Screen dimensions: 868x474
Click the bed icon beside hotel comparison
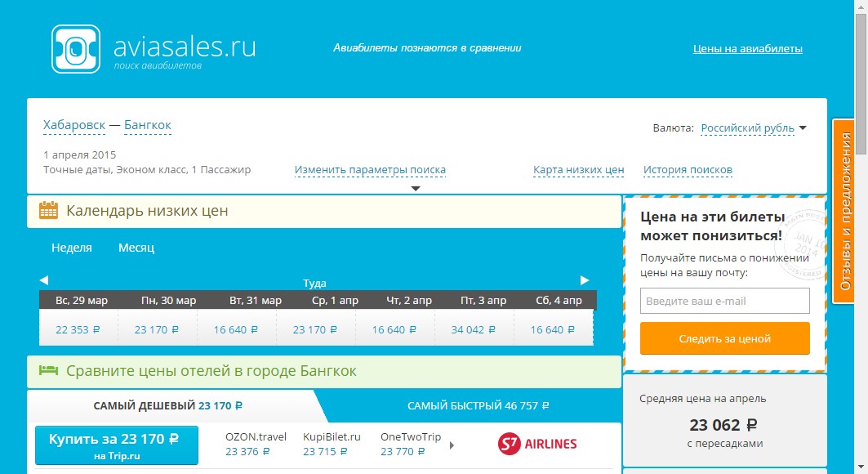(x=48, y=370)
